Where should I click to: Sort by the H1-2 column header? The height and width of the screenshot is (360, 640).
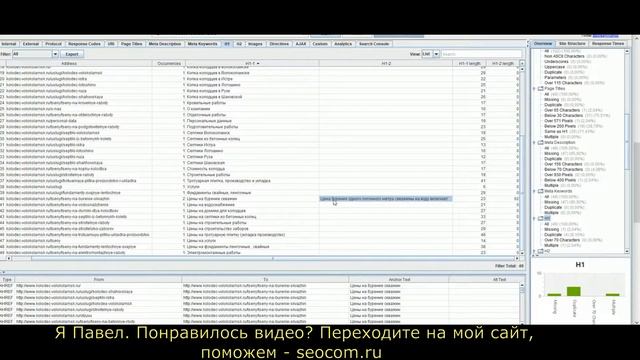coord(386,64)
